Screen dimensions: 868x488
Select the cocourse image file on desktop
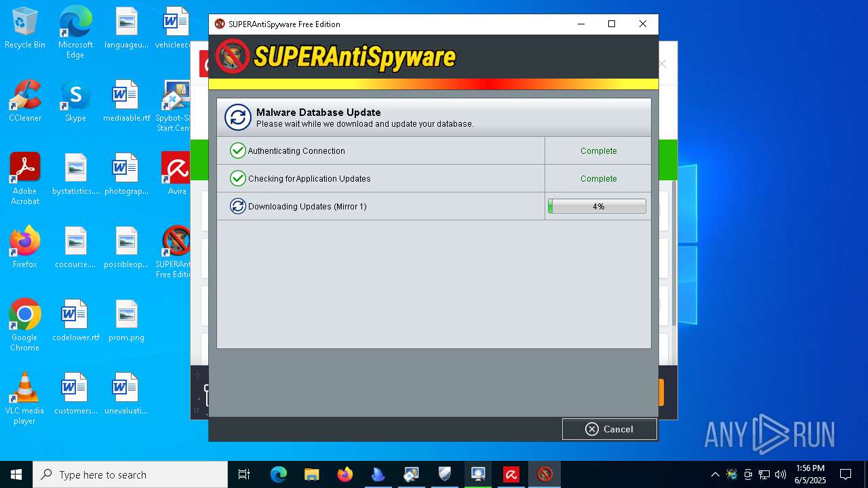[x=75, y=247]
